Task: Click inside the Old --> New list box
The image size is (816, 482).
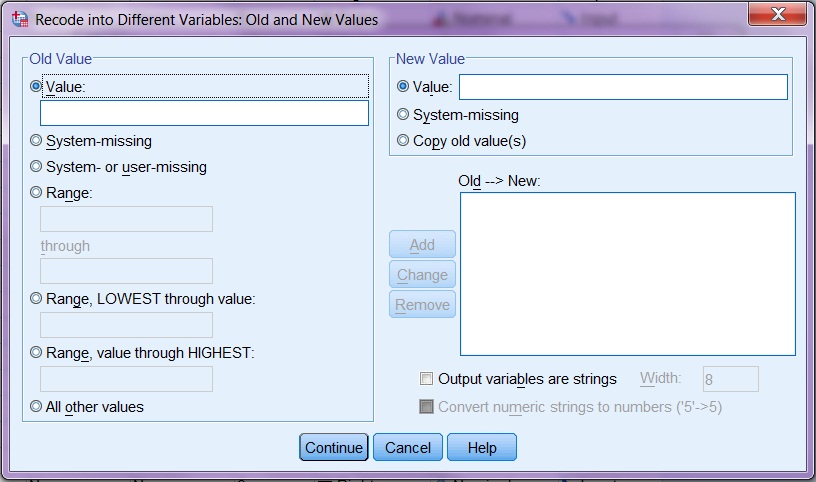Action: coord(627,274)
